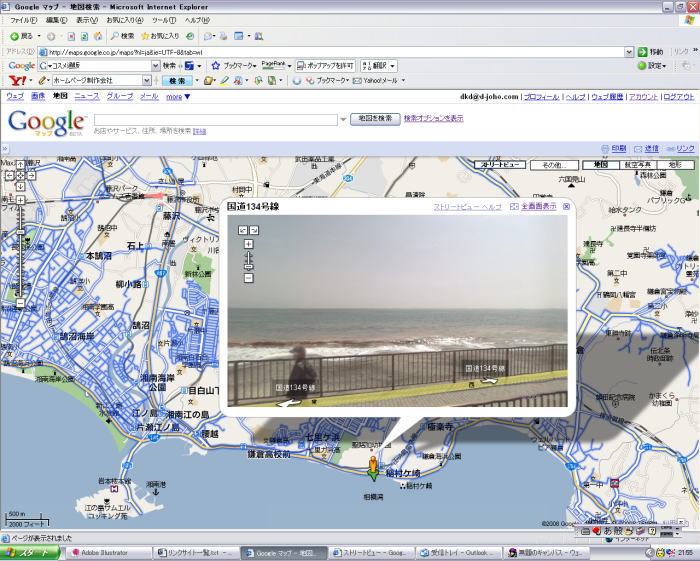Image resolution: width=700 pixels, height=561 pixels.
Task: Click the リンク link above the map
Action: tap(685, 149)
